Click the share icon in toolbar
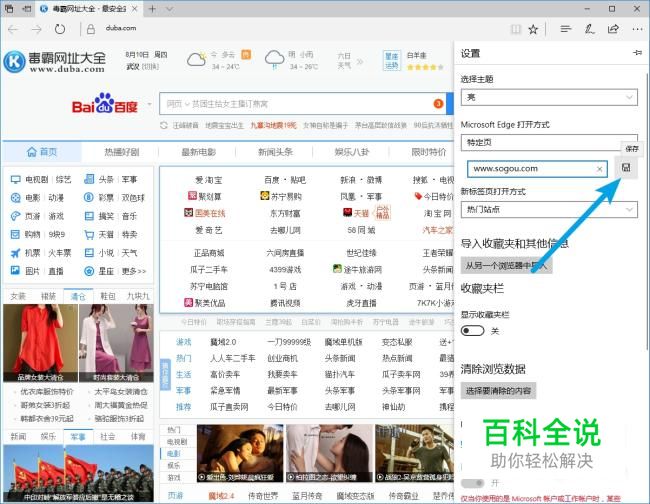650x504 pixels. pyautogui.click(x=613, y=29)
